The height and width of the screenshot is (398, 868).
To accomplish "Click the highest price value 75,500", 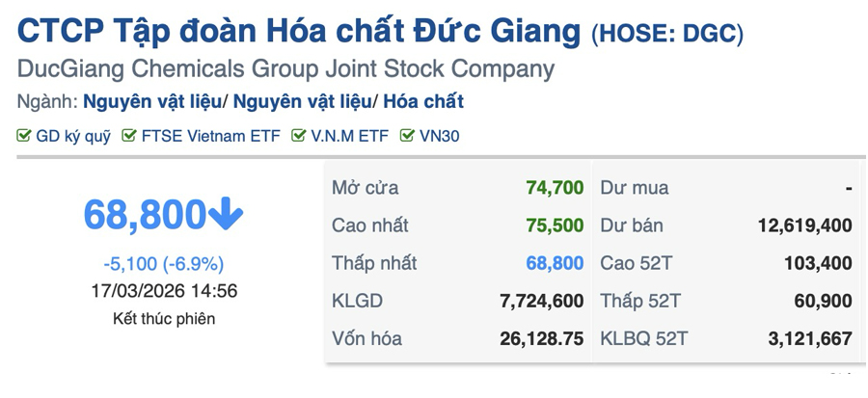I will point(555,226).
